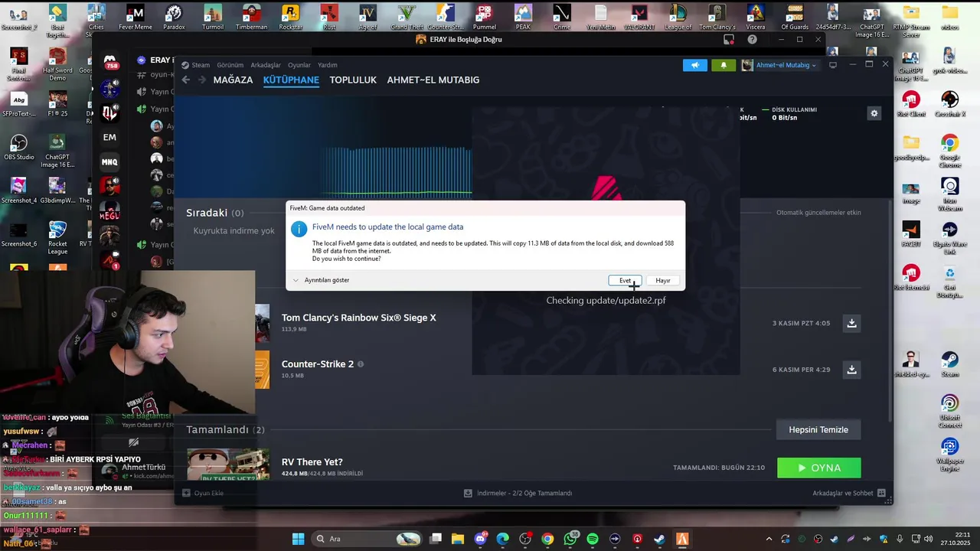Click Otomatik güncellemeler etkin text
980x551 pixels.
[x=818, y=213]
